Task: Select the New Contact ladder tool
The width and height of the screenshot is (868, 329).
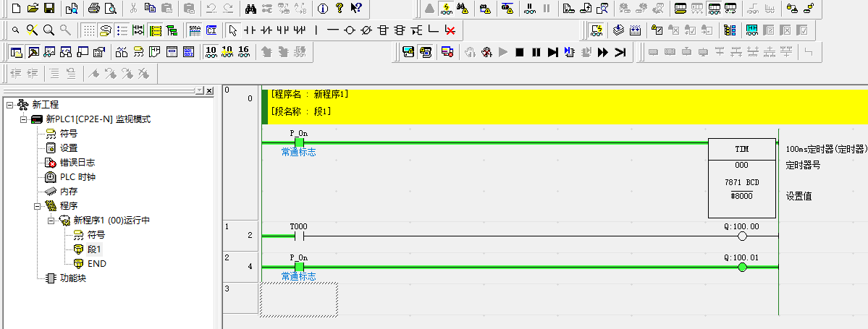Action: tap(249, 30)
